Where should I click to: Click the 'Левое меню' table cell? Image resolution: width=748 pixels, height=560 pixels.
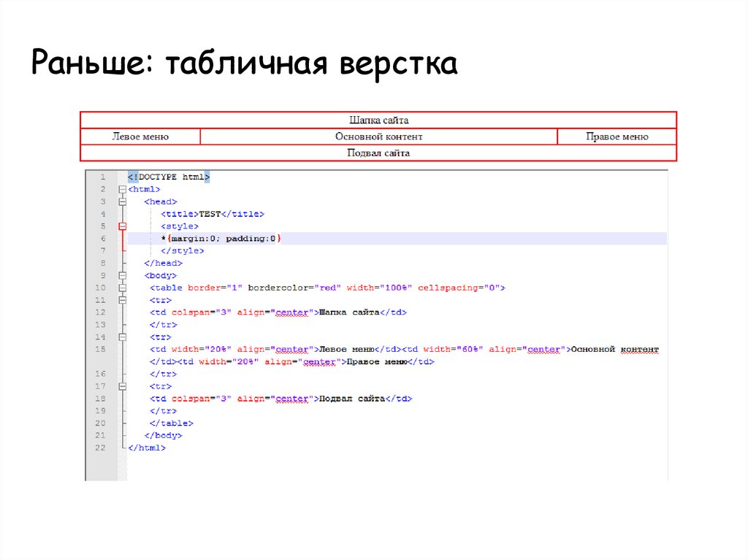140,137
